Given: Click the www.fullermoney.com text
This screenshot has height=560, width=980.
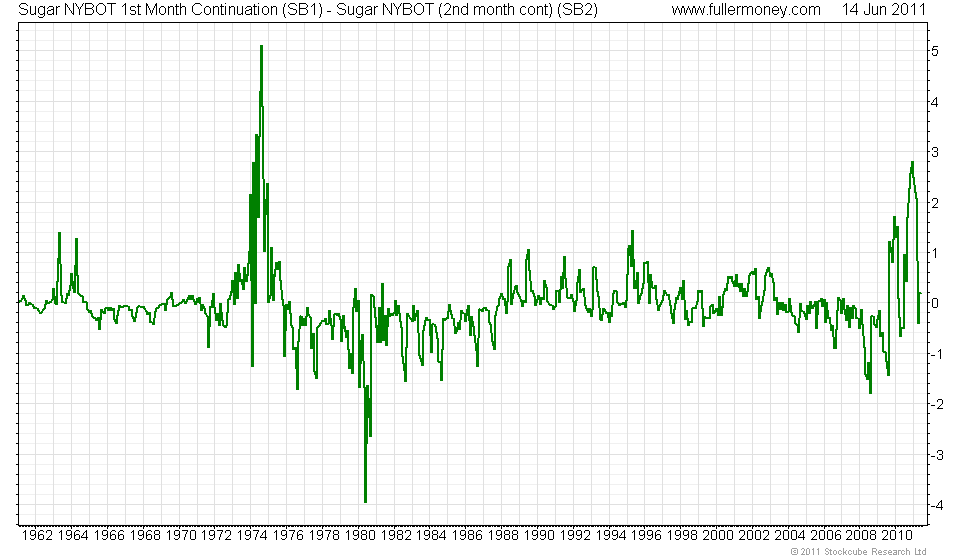Looking at the screenshot, I should click(x=746, y=10).
